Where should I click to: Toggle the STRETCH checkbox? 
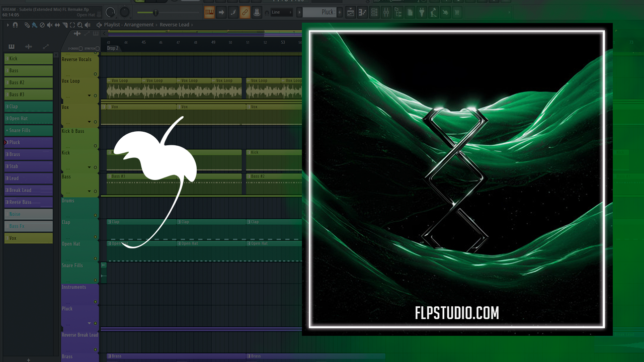pyautogui.click(x=98, y=49)
